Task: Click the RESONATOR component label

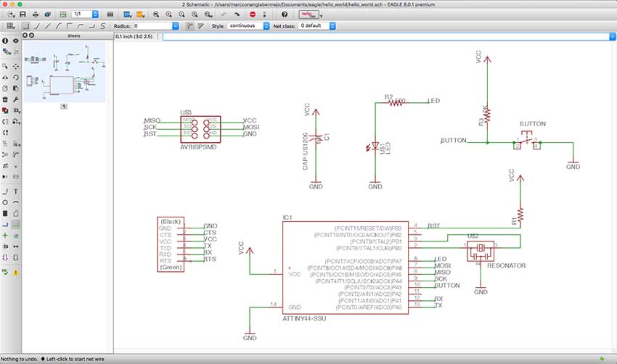Action: click(x=506, y=265)
